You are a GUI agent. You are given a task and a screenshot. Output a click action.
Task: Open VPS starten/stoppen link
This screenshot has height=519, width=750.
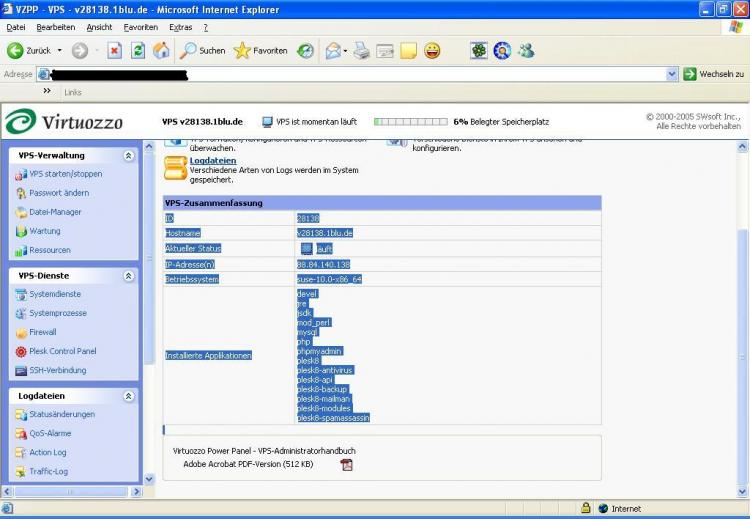[x=66, y=174]
